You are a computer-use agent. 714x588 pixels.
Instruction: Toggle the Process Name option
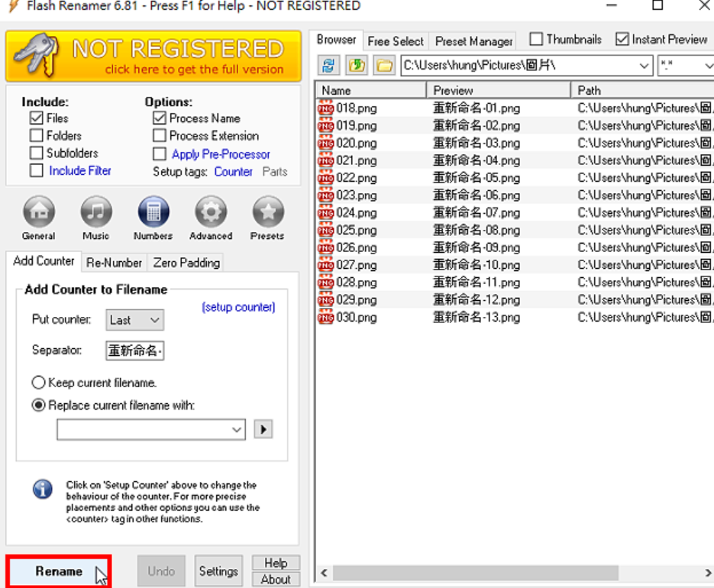160,118
